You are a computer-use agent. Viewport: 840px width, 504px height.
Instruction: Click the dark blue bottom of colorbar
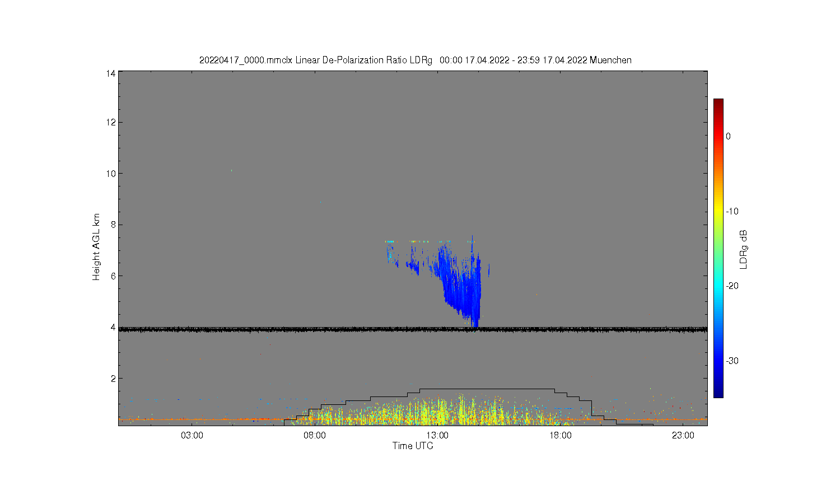point(718,393)
